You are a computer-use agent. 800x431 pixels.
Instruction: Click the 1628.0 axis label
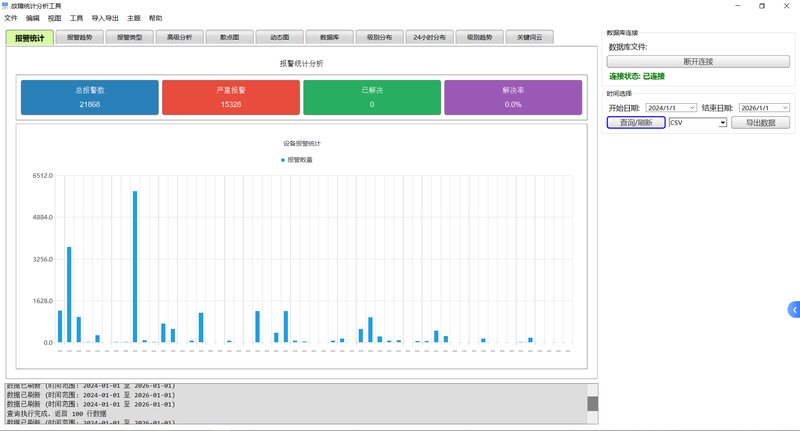point(43,301)
